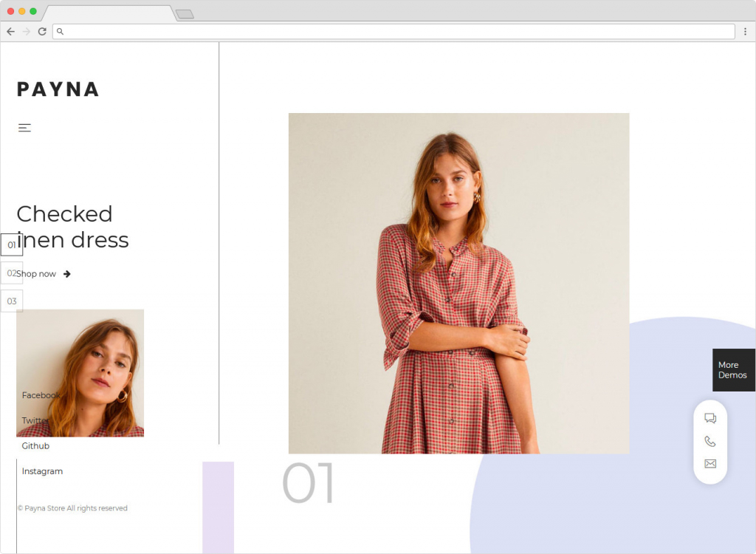Screen dimensions: 756x554
Task: Click the browser forward arrow
Action: coord(27,32)
